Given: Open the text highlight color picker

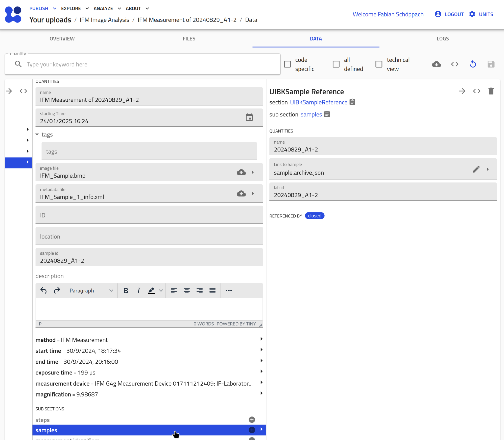Looking at the screenshot, I should coord(161,291).
